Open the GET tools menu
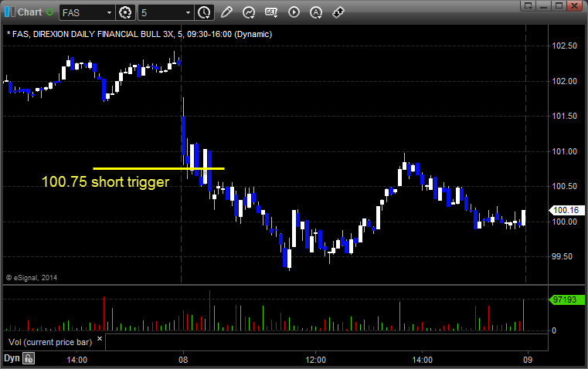This screenshot has width=588, height=369. coord(271,12)
